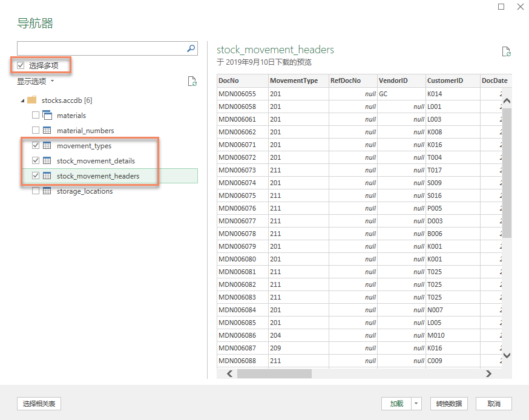Image resolution: width=529 pixels, height=420 pixels.
Task: Click the movement_types table icon
Action: pos(47,145)
